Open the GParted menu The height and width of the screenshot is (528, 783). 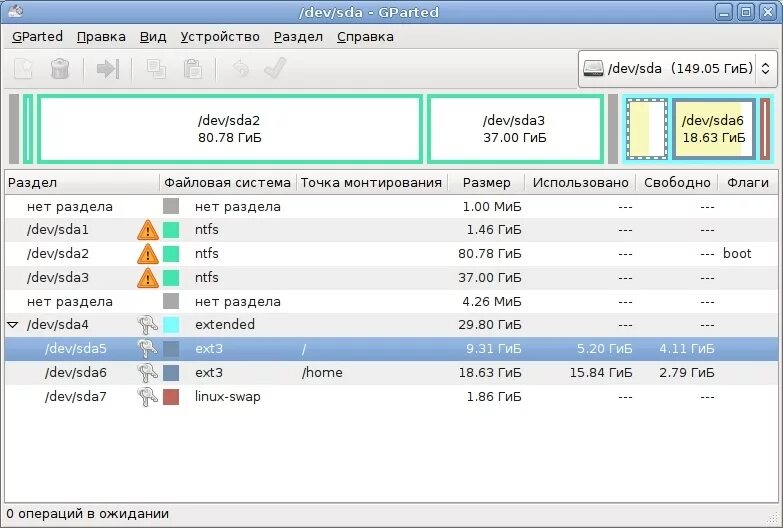tap(37, 36)
